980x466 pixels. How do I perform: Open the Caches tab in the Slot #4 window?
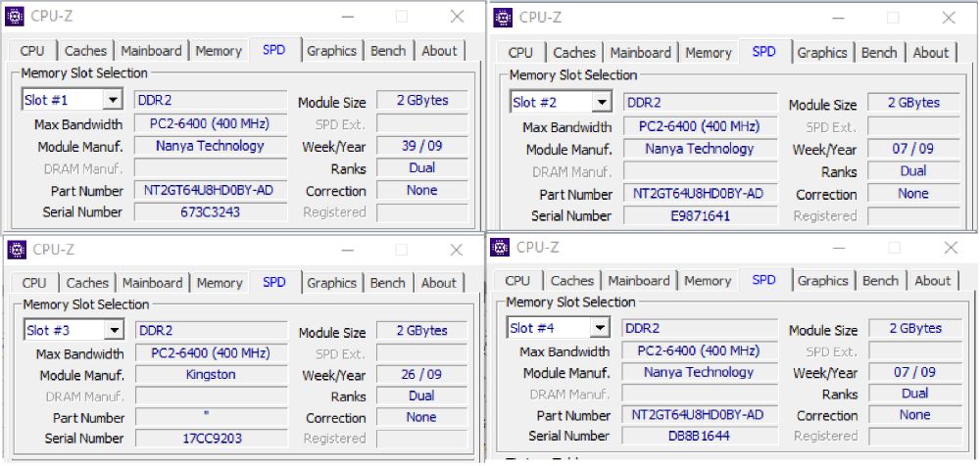[x=572, y=281]
